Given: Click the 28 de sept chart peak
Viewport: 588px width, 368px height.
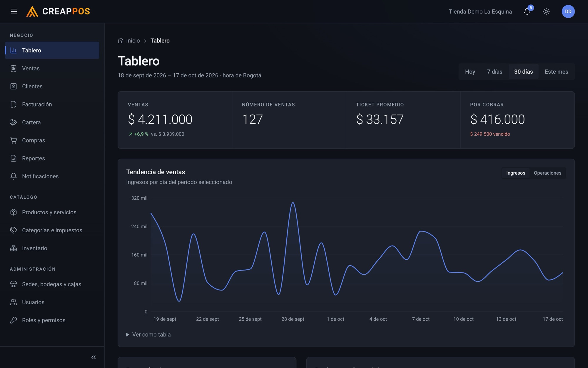Looking at the screenshot, I should (293, 203).
